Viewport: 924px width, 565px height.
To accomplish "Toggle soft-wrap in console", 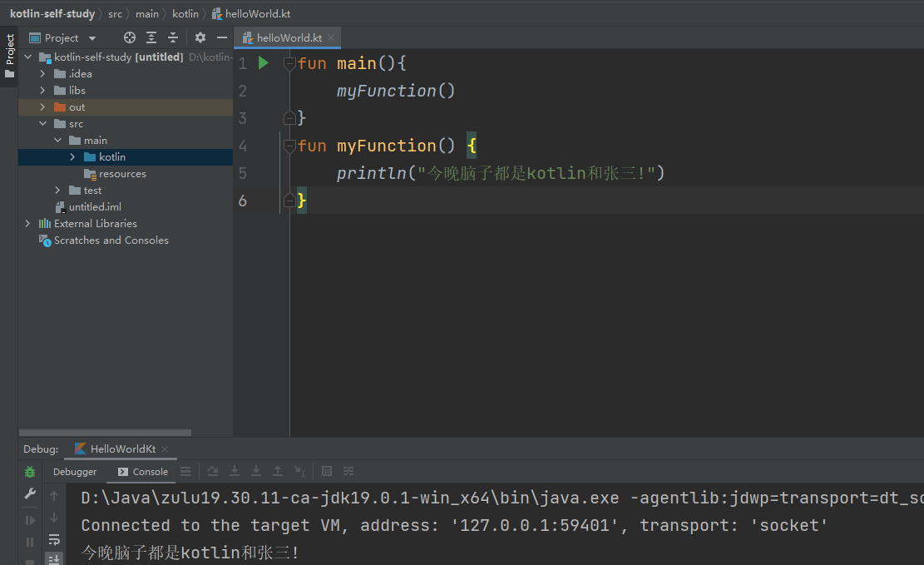I will (x=53, y=539).
